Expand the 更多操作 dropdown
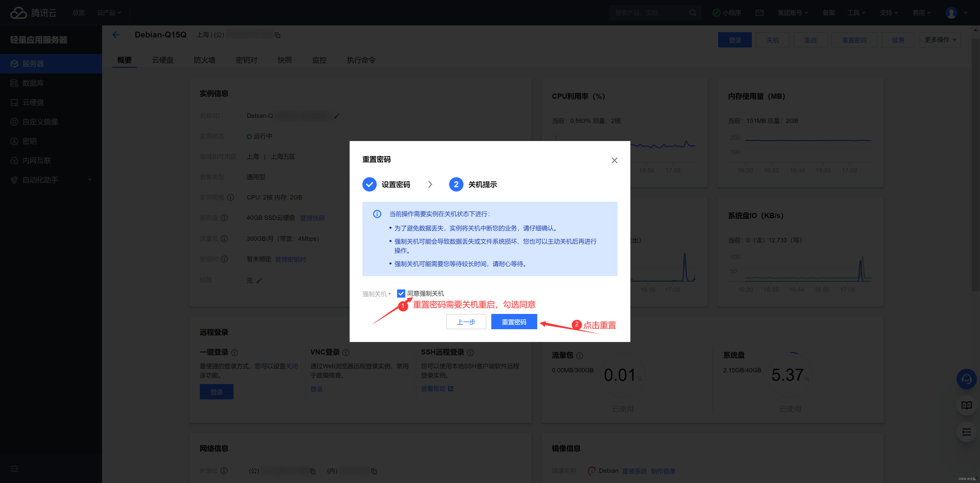This screenshot has width=980, height=483. click(940, 40)
